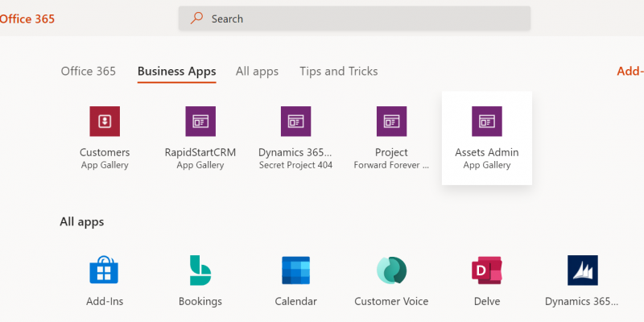Switch to the All apps tab
Viewport: 644px width, 322px height.
257,72
